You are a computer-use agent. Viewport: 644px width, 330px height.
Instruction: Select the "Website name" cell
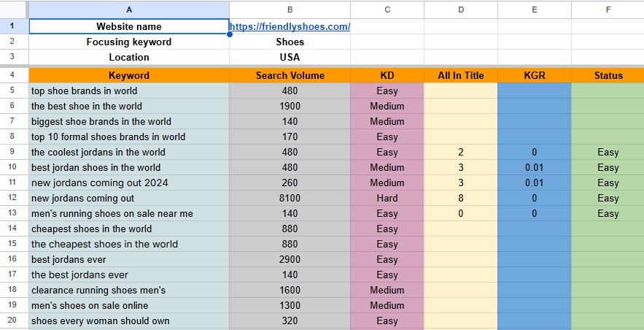129,27
